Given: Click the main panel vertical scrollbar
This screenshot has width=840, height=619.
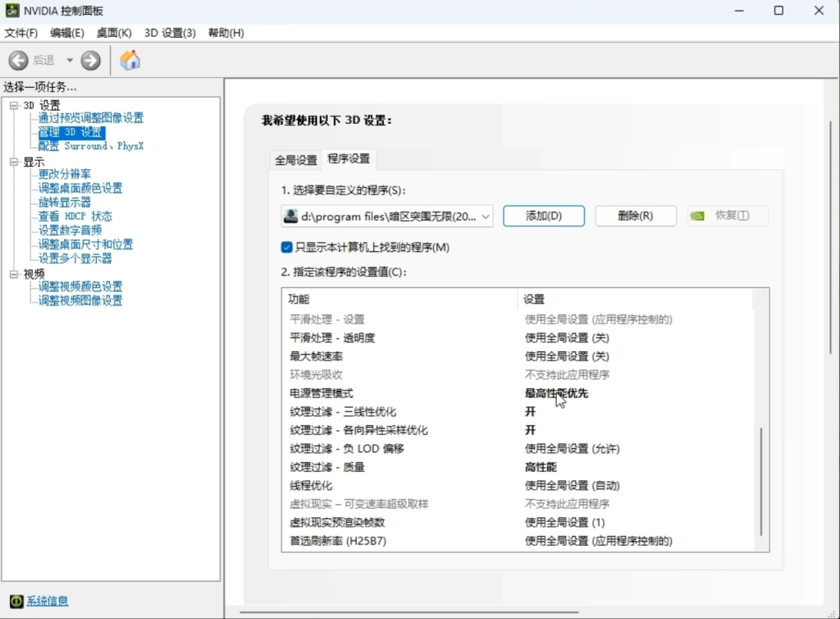Looking at the screenshot, I should 831,237.
